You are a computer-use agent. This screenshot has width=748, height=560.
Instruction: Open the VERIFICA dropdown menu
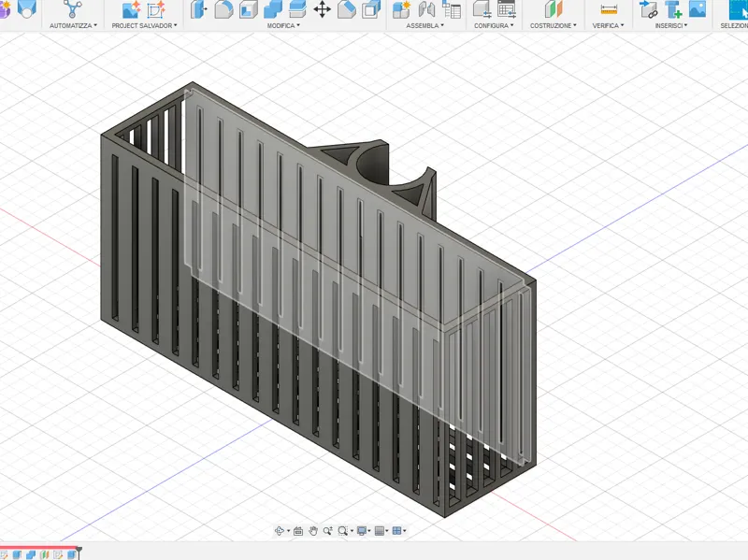[609, 25]
